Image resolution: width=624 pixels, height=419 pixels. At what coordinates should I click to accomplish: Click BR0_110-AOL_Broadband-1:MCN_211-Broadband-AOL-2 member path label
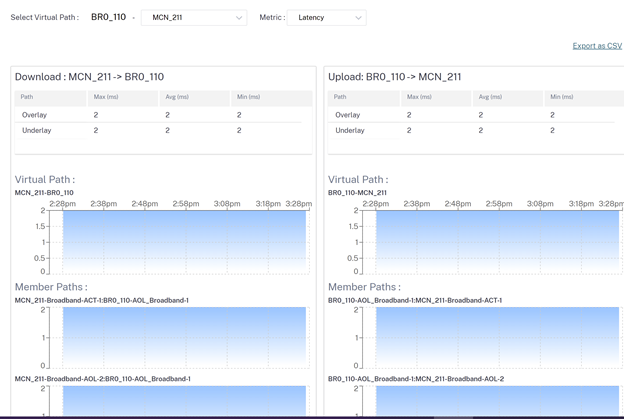[x=416, y=379]
